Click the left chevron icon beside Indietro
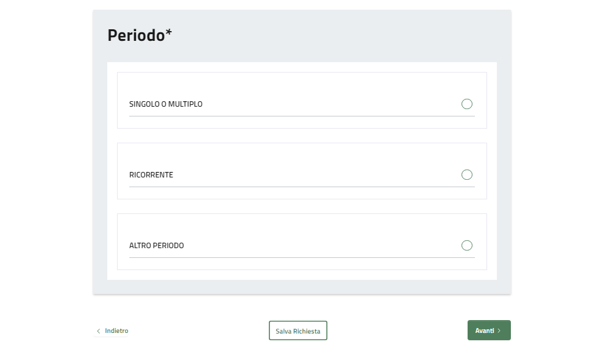 point(99,331)
